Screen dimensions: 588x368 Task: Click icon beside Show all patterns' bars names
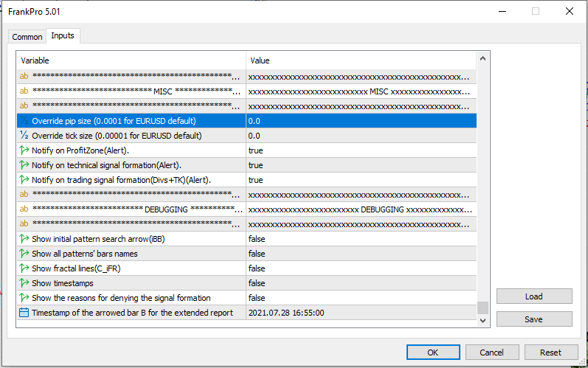click(24, 254)
